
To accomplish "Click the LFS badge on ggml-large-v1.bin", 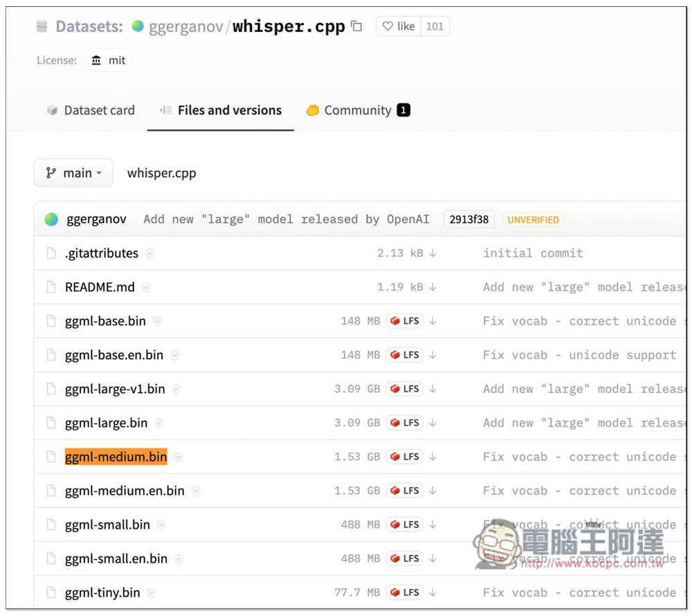I will (x=404, y=389).
